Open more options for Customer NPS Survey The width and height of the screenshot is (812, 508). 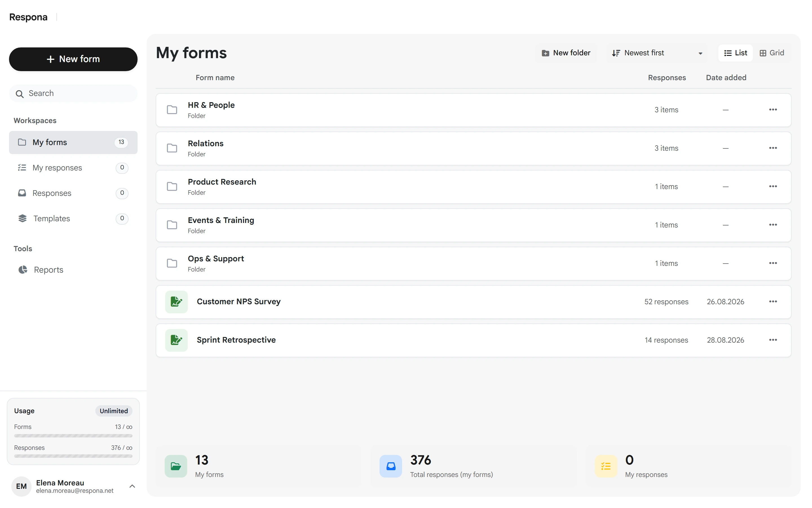point(773,301)
